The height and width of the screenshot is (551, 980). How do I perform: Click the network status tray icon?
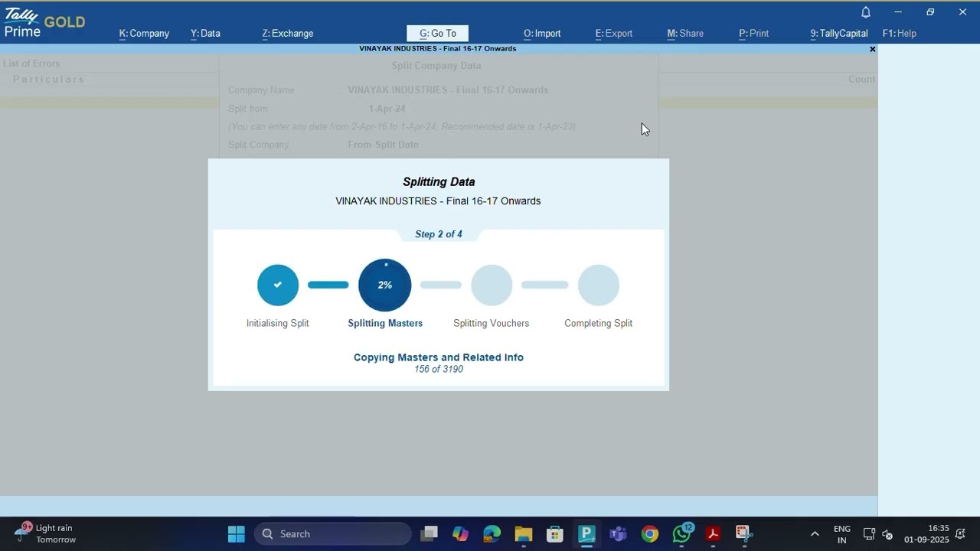[x=869, y=534]
